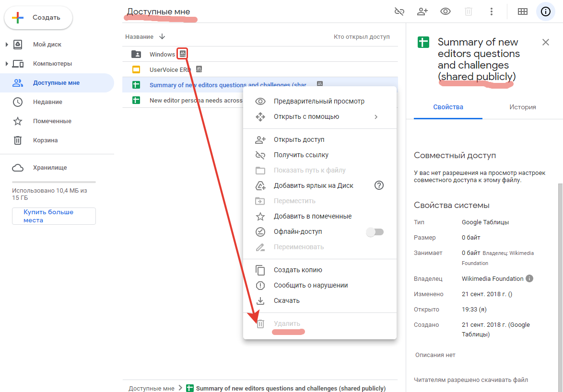The height and width of the screenshot is (392, 563).
Task: Click the shared badge next to UserVoice ERD
Action: pos(199,69)
